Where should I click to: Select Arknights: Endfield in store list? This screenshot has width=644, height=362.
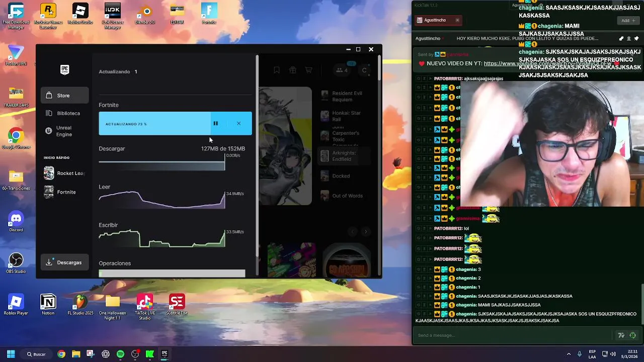point(345,156)
